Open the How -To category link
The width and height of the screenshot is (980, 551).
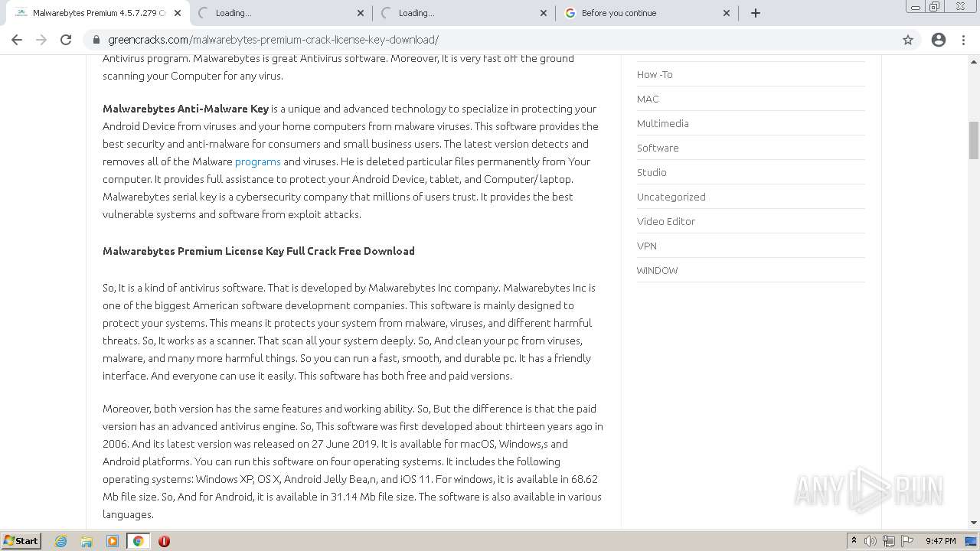pyautogui.click(x=655, y=74)
